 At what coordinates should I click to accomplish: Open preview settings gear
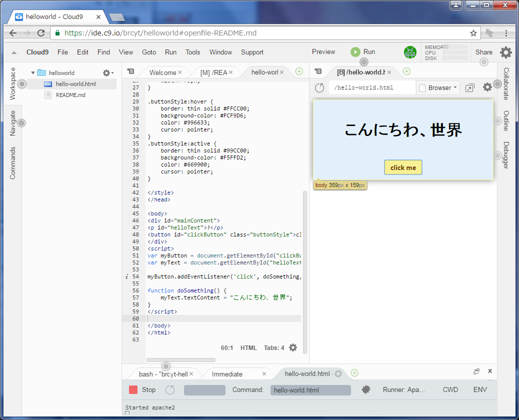[487, 87]
